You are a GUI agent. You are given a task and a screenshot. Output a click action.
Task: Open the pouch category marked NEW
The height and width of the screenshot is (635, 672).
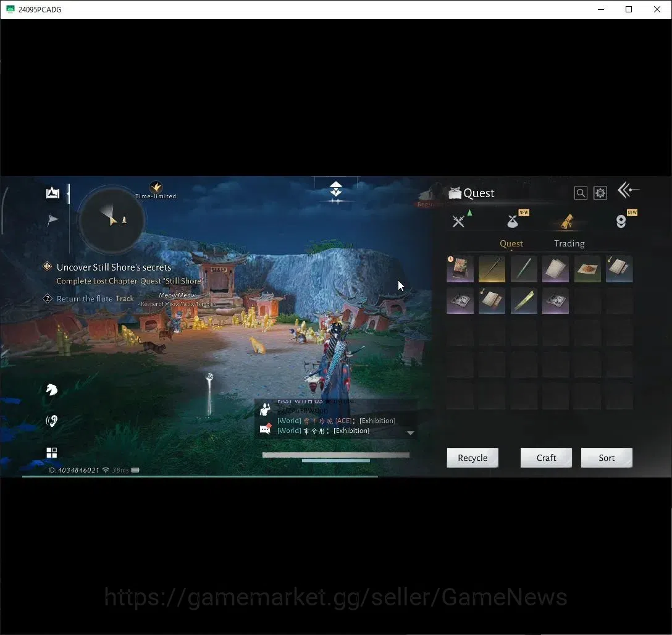pyautogui.click(x=513, y=221)
